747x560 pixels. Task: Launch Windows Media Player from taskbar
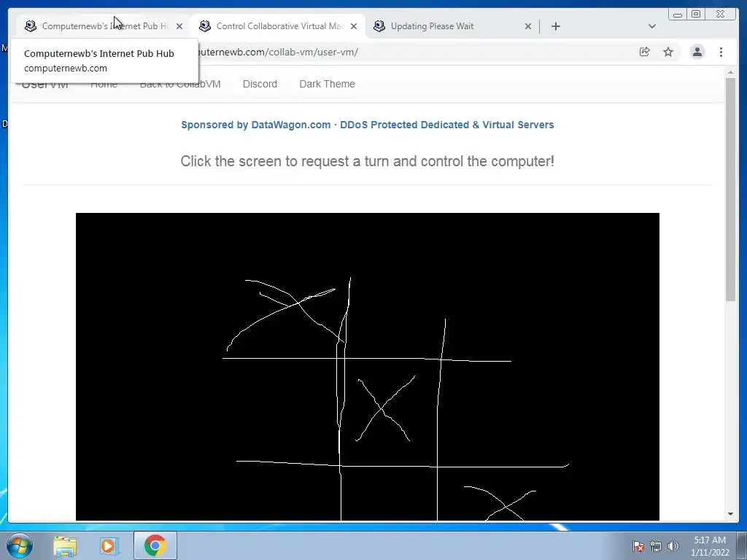(x=109, y=545)
